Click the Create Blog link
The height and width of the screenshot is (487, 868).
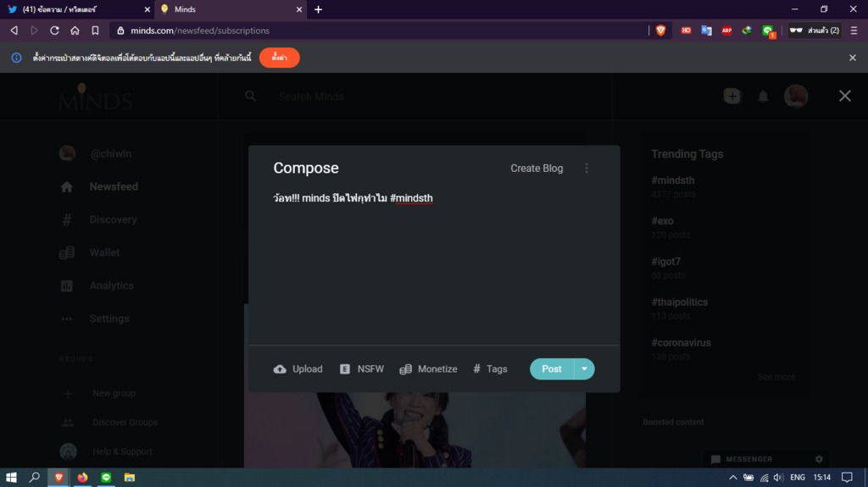coord(536,169)
